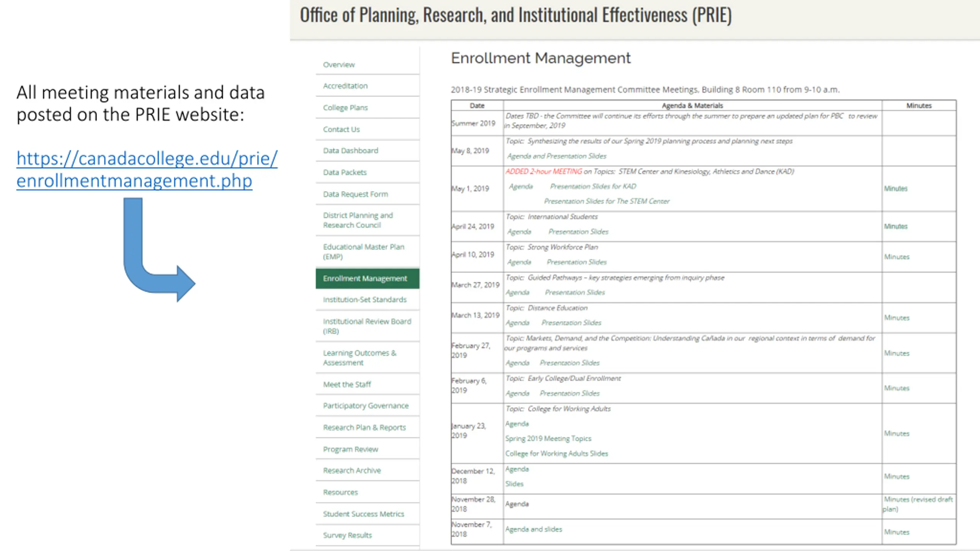Screen dimensions: 980x551
Task: Open March 27 Presentation Slides
Action: tap(575, 292)
